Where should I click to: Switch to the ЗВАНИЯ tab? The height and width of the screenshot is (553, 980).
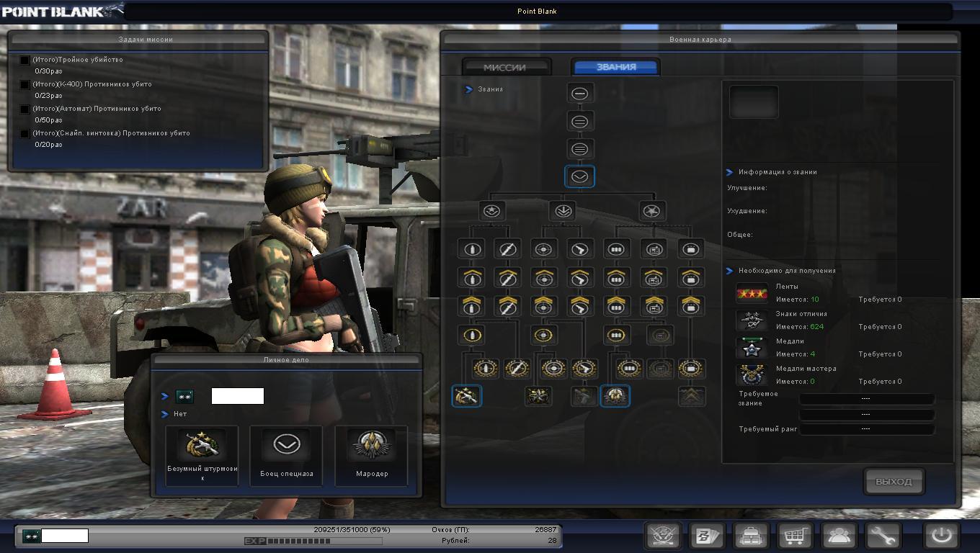(x=616, y=67)
